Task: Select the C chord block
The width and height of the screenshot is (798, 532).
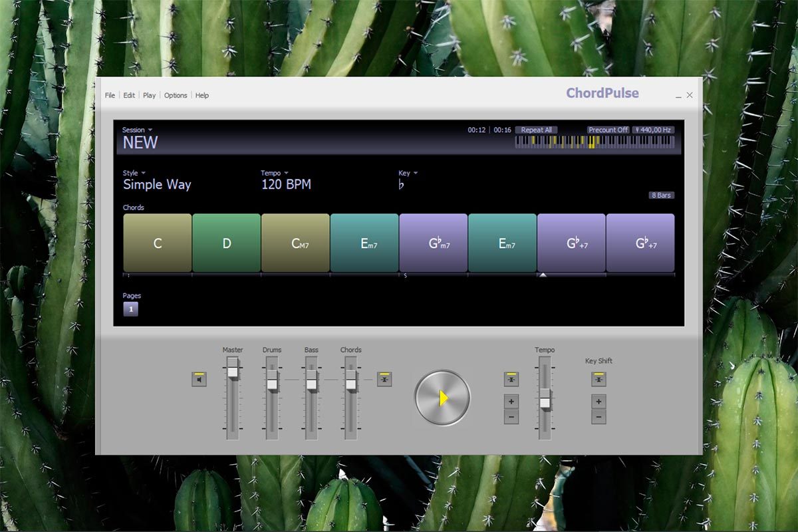Action: pyautogui.click(x=158, y=243)
